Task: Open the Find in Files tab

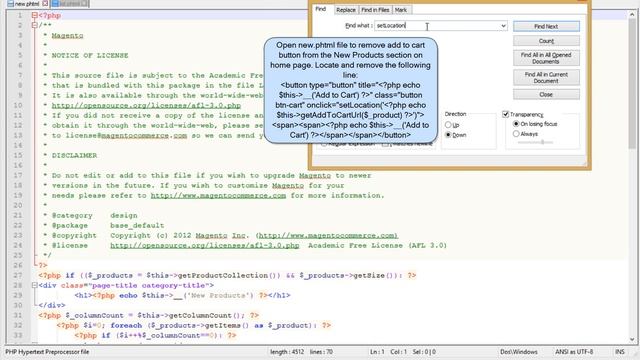Action: (x=375, y=10)
